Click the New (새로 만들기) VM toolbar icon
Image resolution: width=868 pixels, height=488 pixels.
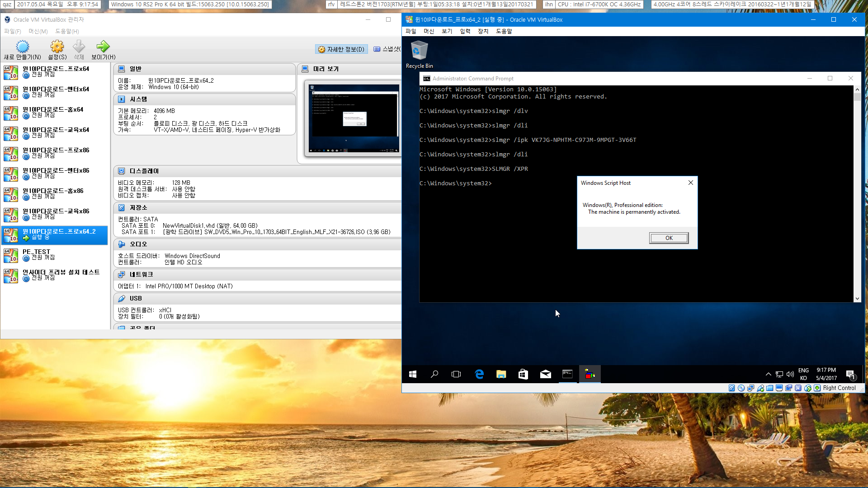23,47
